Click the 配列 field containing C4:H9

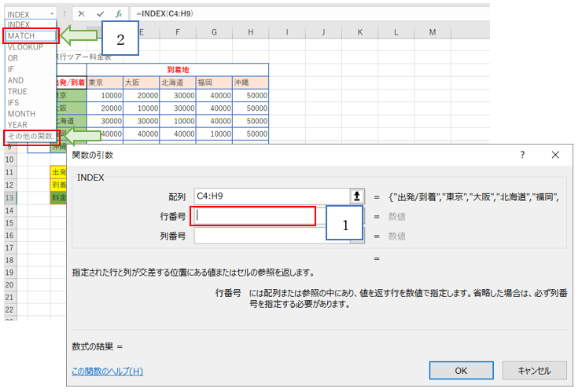tap(270, 196)
